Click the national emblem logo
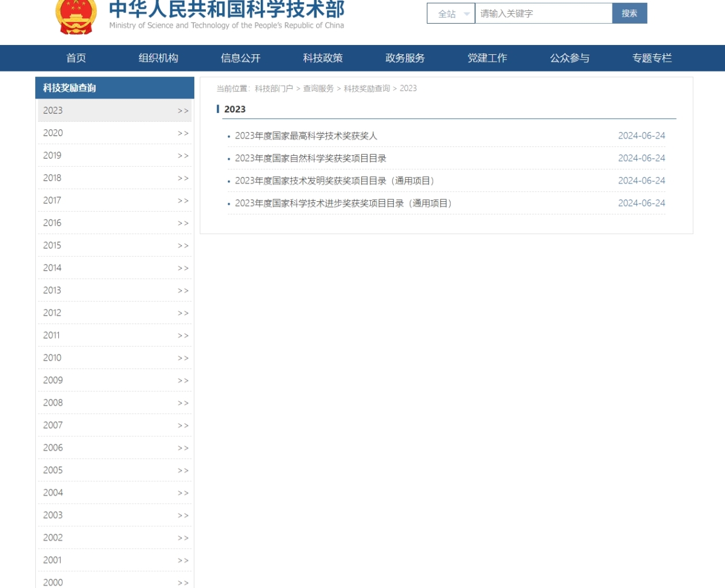The height and width of the screenshot is (588, 725). [76, 17]
